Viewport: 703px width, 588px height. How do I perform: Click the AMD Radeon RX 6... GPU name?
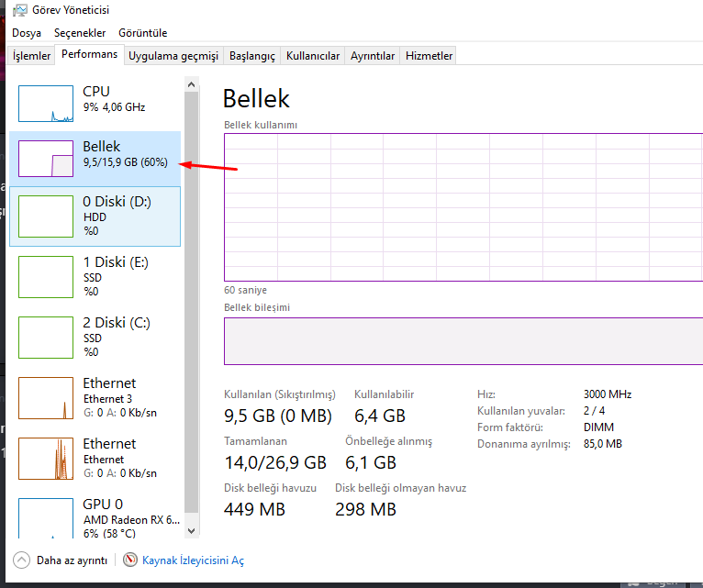click(x=131, y=520)
